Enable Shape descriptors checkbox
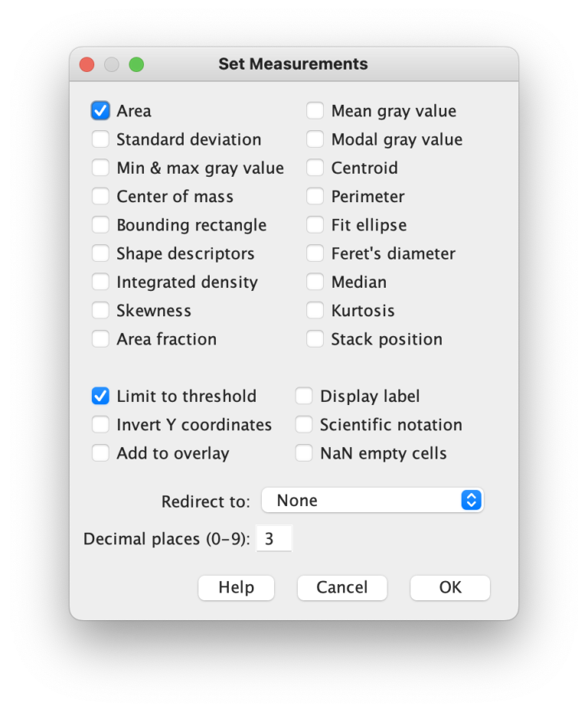 click(100, 253)
